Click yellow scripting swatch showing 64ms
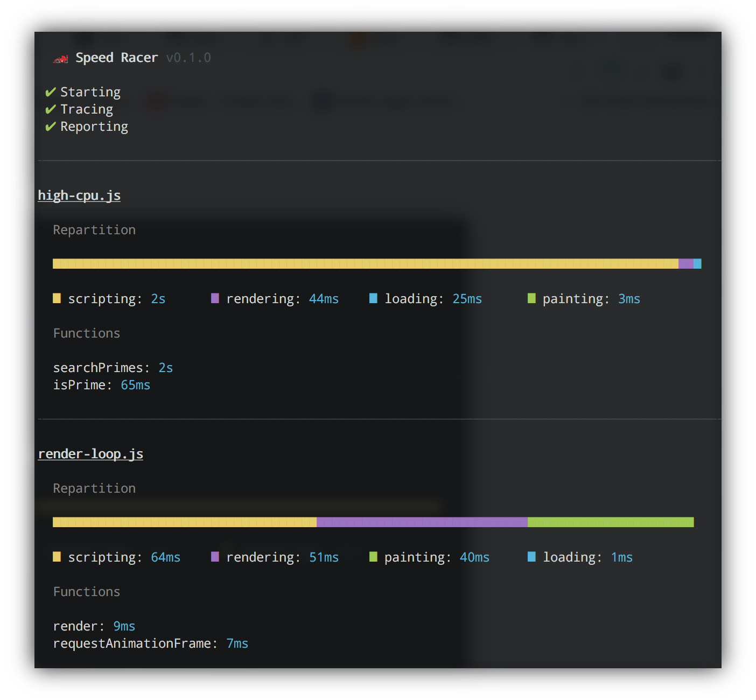The image size is (756, 700). (x=57, y=557)
